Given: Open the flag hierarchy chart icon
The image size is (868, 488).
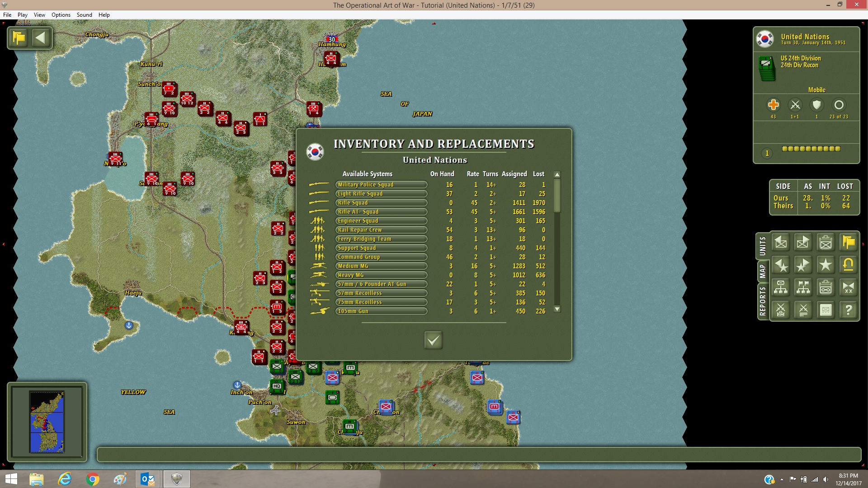Looking at the screenshot, I should click(803, 287).
